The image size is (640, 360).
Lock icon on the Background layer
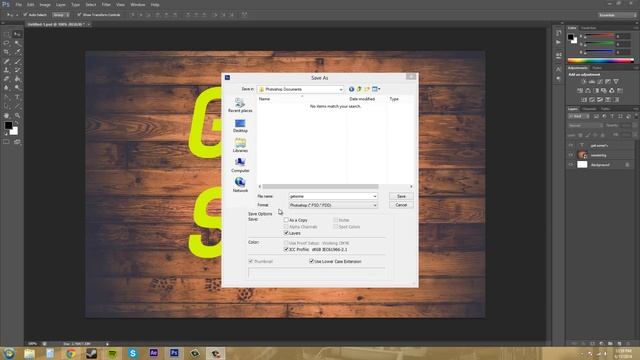tap(627, 165)
